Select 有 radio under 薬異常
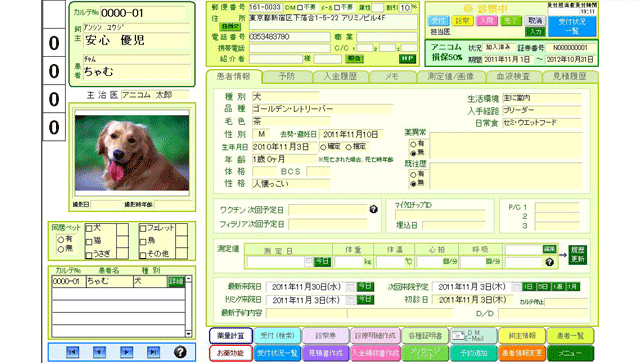This screenshot has height=363, width=640. pyautogui.click(x=413, y=144)
